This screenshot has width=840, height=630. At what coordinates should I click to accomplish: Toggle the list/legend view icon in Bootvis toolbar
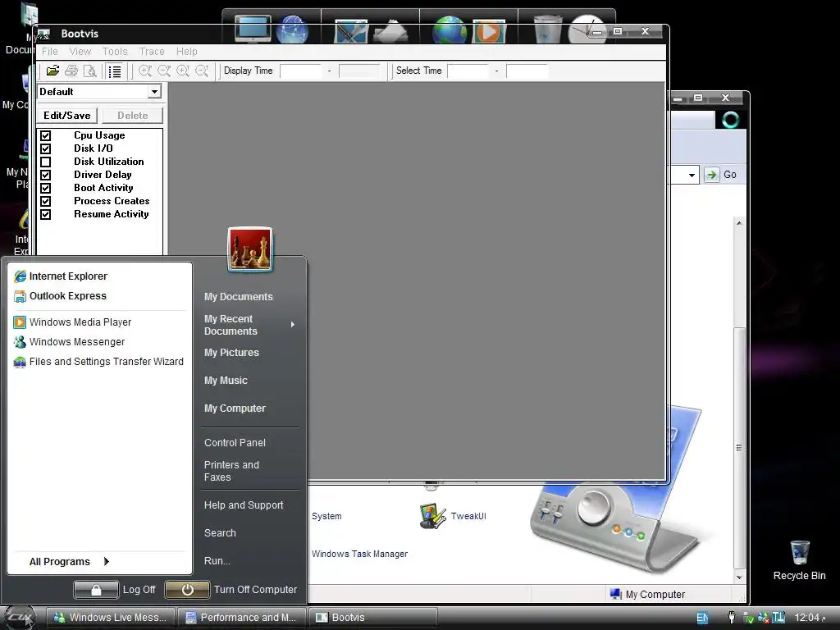click(114, 71)
